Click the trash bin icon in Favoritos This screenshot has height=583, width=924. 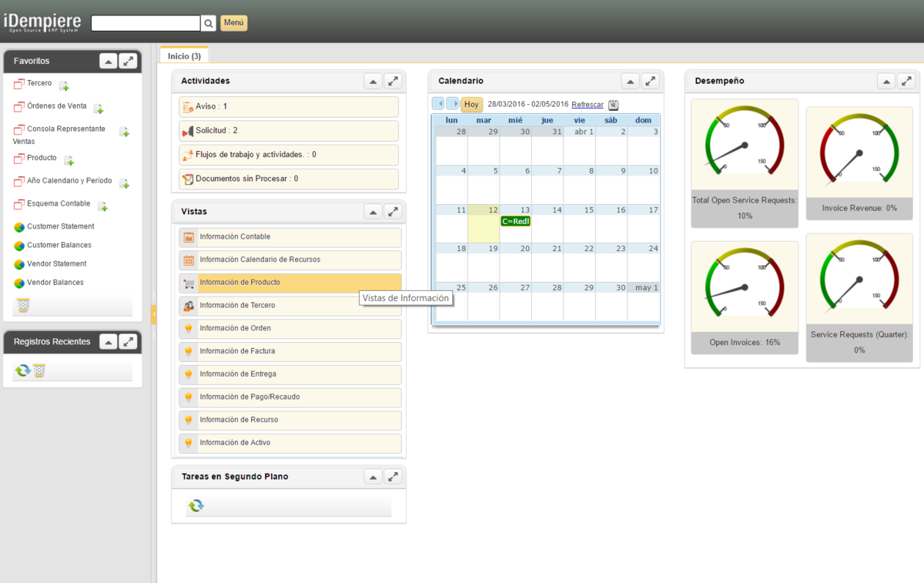(x=23, y=306)
